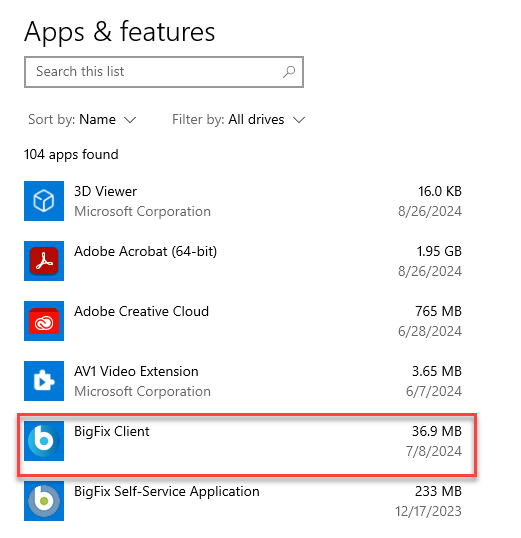Click Microsoft Corporation under 3D Viewer
This screenshot has height=538, width=521.
(142, 212)
